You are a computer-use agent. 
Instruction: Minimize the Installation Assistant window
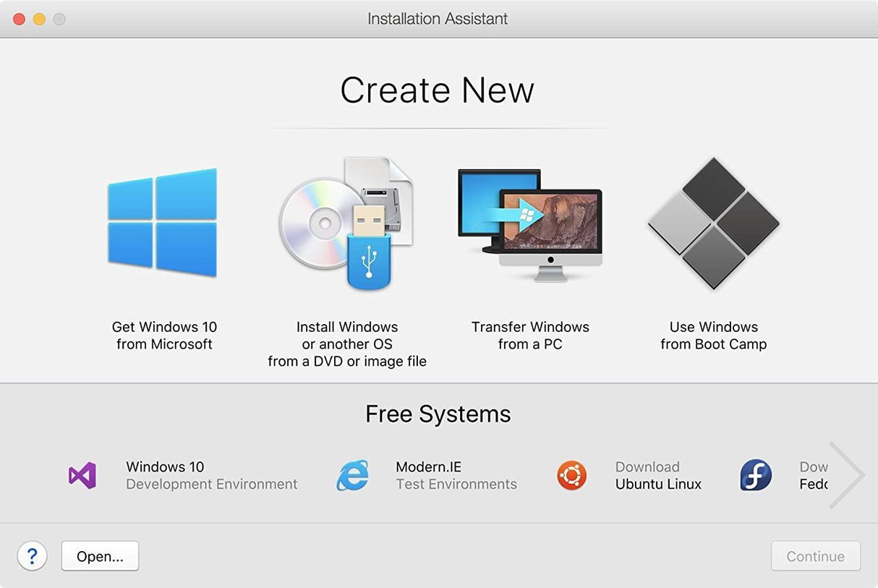38,19
